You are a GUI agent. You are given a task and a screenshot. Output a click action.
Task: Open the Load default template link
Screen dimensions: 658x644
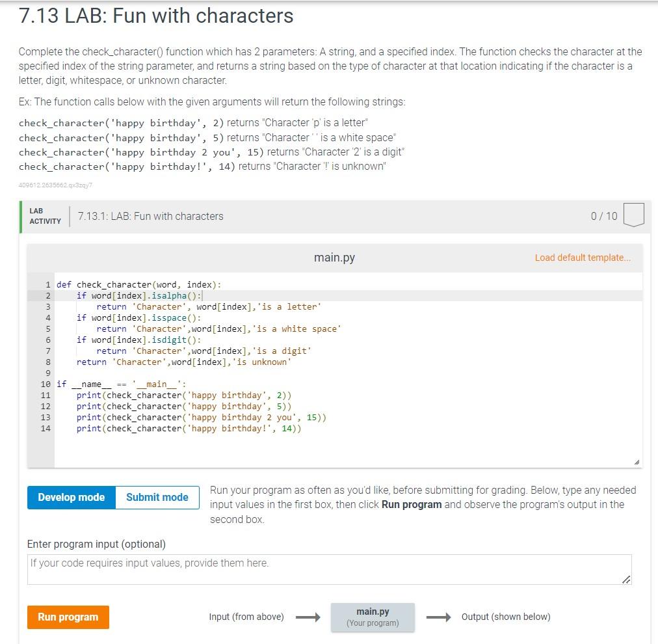click(583, 258)
